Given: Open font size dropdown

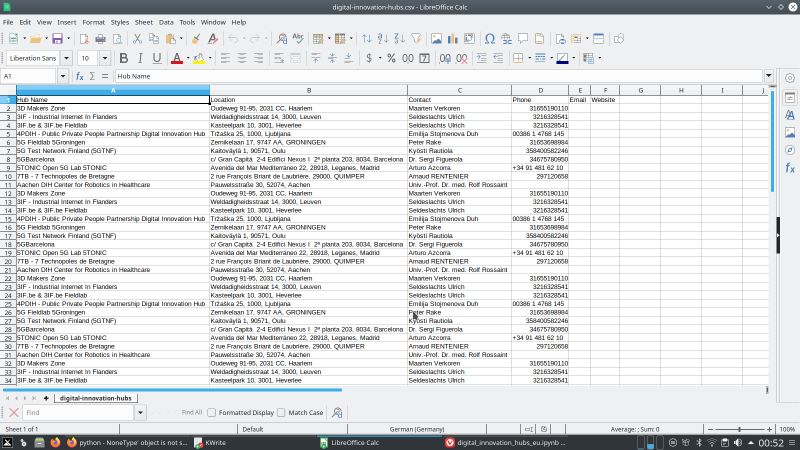Looking at the screenshot, I should 105,58.
